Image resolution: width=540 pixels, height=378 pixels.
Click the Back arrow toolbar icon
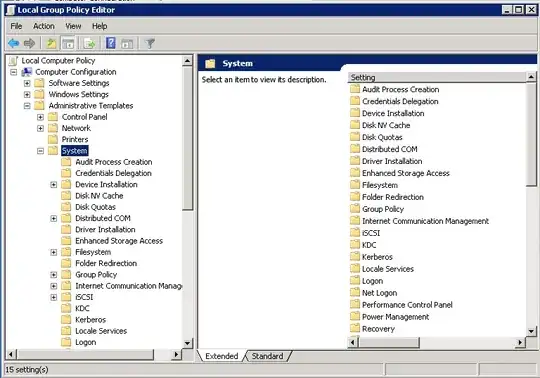pos(13,43)
